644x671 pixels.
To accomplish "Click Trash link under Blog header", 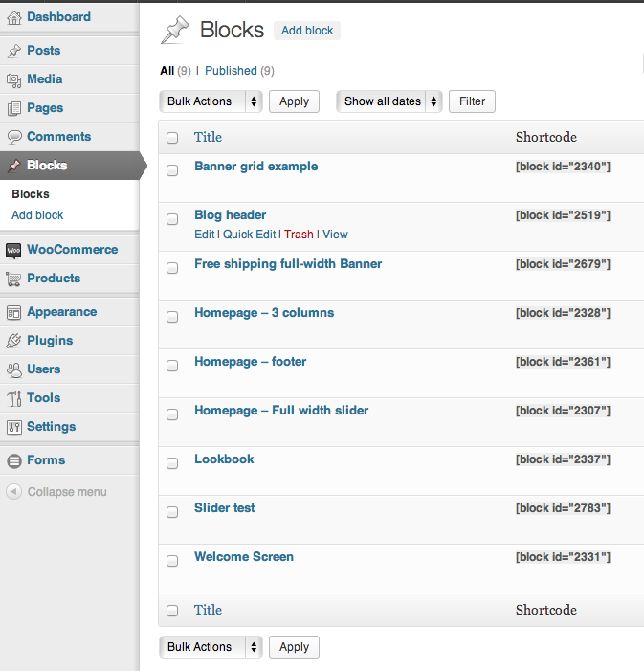I will pos(299,235).
